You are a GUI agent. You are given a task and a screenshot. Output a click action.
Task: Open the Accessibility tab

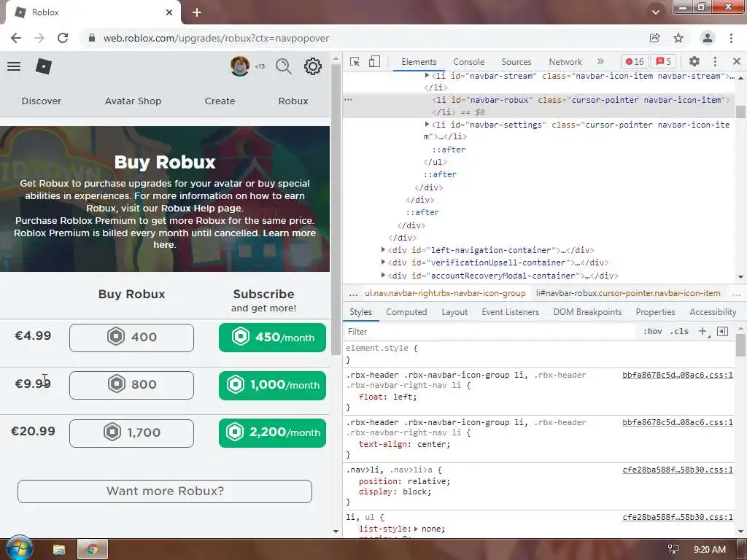coord(713,312)
